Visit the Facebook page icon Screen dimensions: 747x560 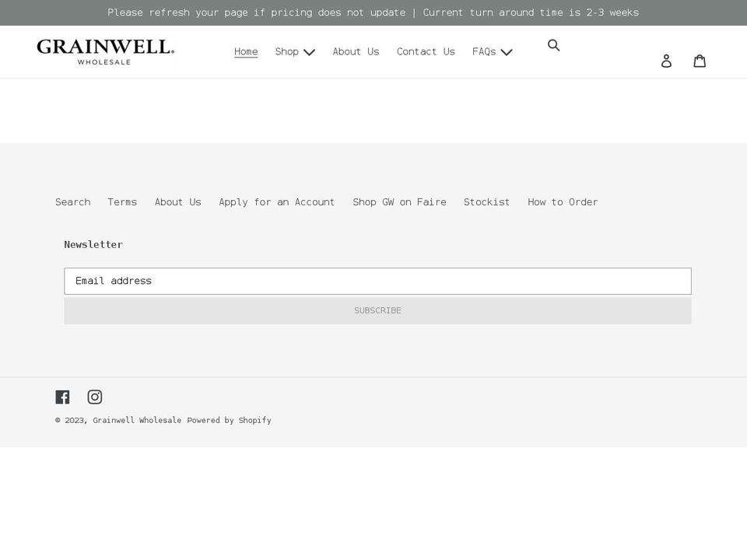click(x=62, y=397)
